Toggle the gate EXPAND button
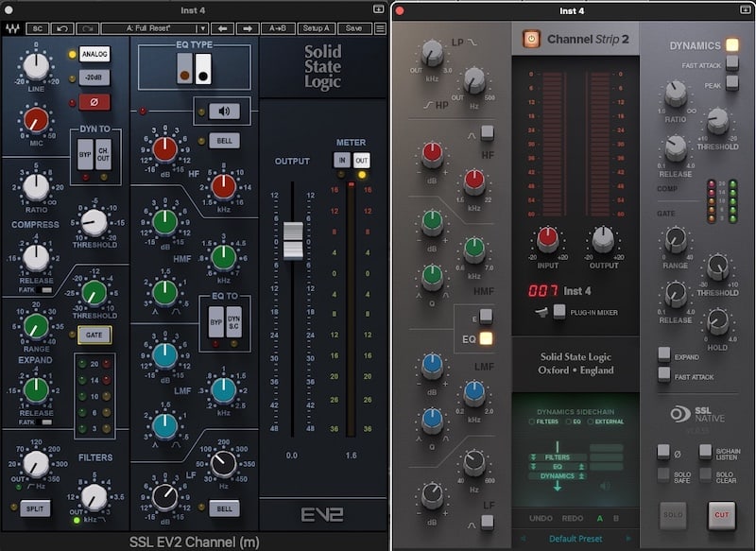Image resolution: width=756 pixels, height=551 pixels. coord(664,353)
